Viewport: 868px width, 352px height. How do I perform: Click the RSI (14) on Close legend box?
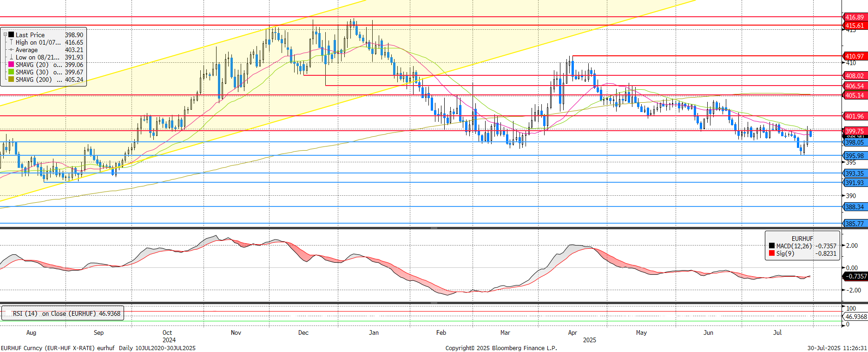point(63,313)
